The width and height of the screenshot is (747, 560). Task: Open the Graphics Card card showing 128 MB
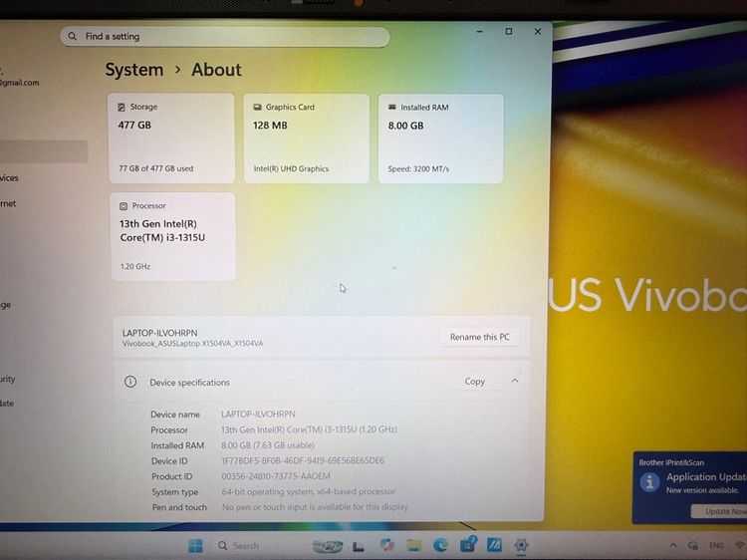point(307,139)
